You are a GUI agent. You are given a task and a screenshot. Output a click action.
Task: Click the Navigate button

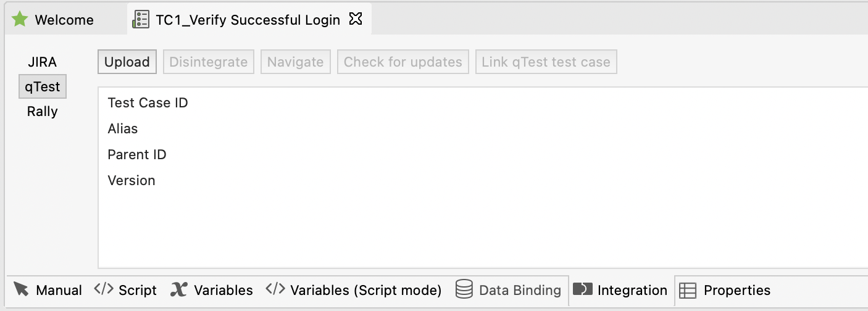click(295, 62)
